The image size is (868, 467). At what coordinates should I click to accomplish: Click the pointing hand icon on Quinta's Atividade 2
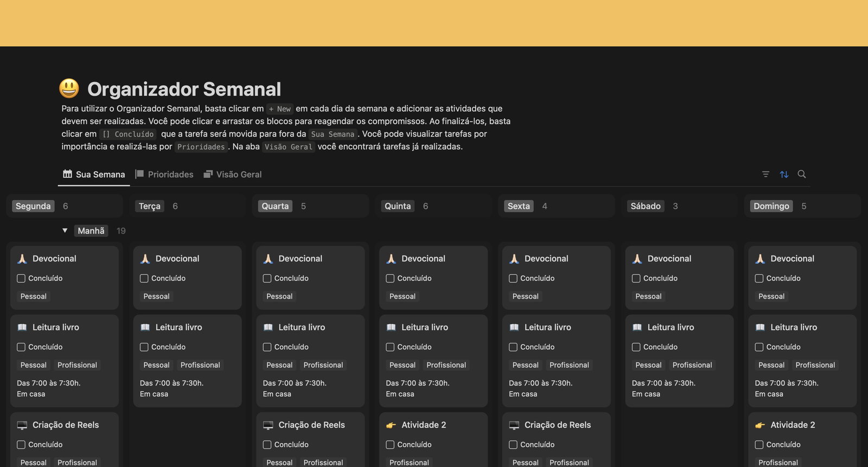pos(391,425)
